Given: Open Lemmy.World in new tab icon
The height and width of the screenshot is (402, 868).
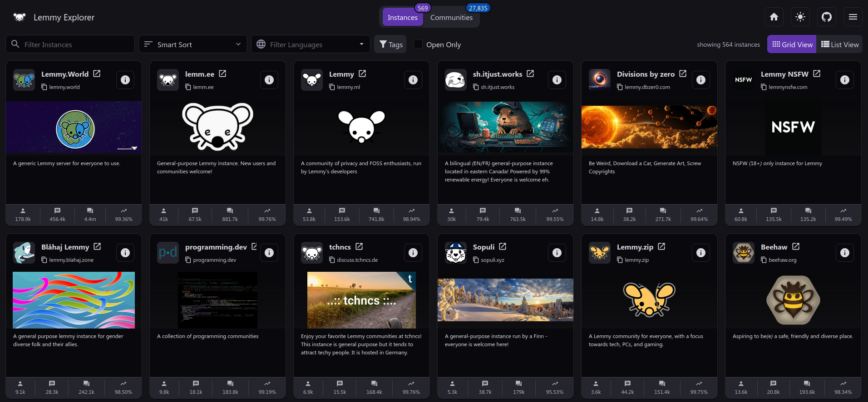Looking at the screenshot, I should tap(97, 74).
